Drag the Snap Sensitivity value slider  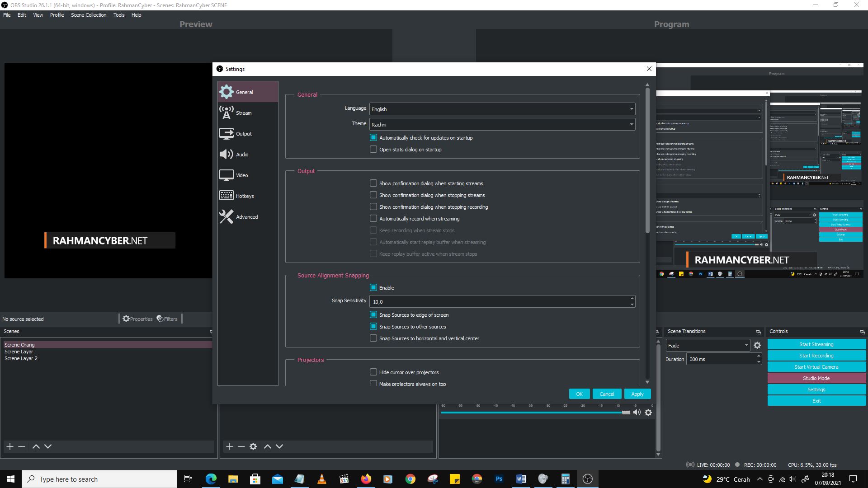coord(632,301)
